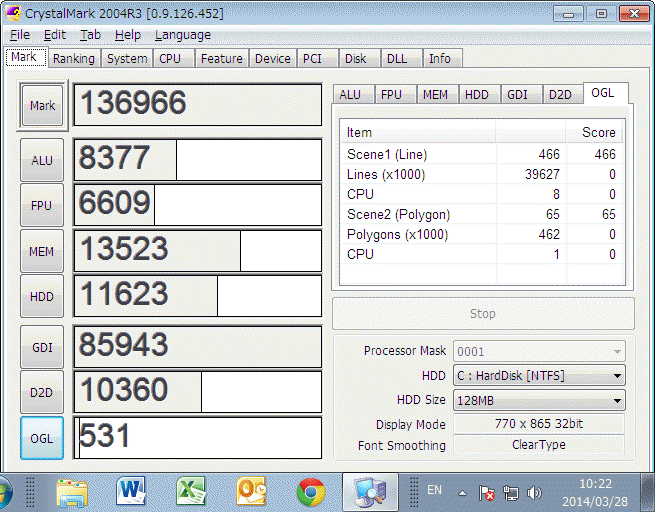This screenshot has height=512, width=655.
Task: Switch to the Ranking tab
Action: point(74,58)
